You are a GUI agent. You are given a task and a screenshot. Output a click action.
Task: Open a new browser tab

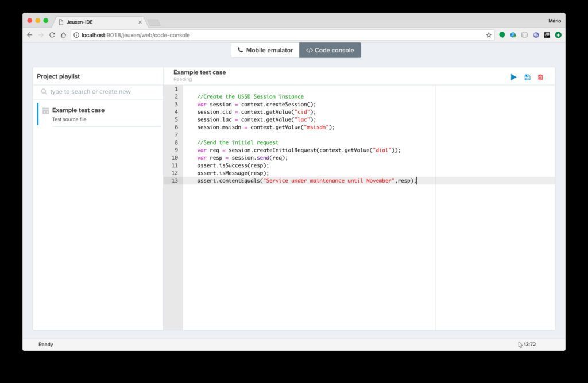[153, 22]
